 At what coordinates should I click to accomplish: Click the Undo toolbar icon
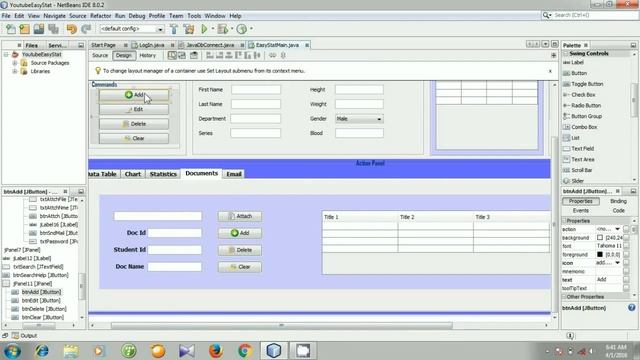(x=71, y=29)
